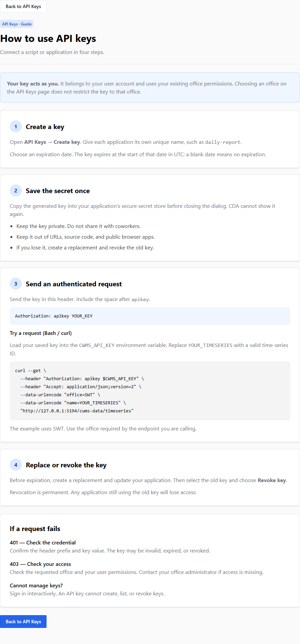Click the If a request fails heading
The width and height of the screenshot is (300, 644).
[x=35, y=529]
